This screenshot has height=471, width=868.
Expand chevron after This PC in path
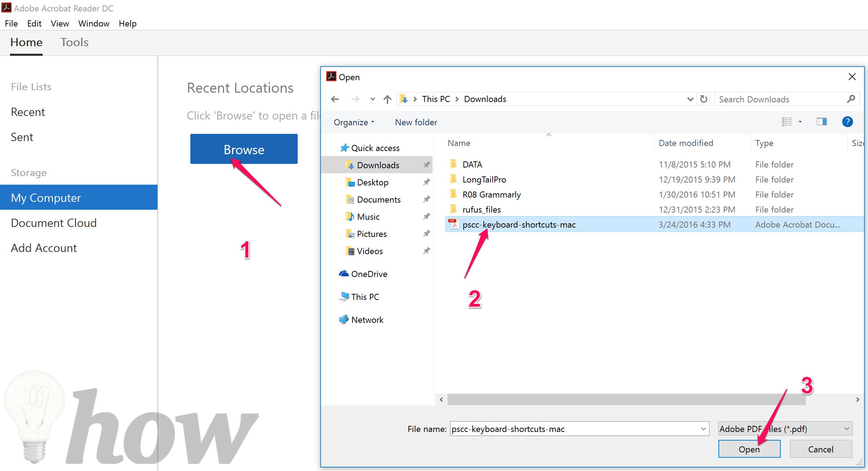(457, 99)
